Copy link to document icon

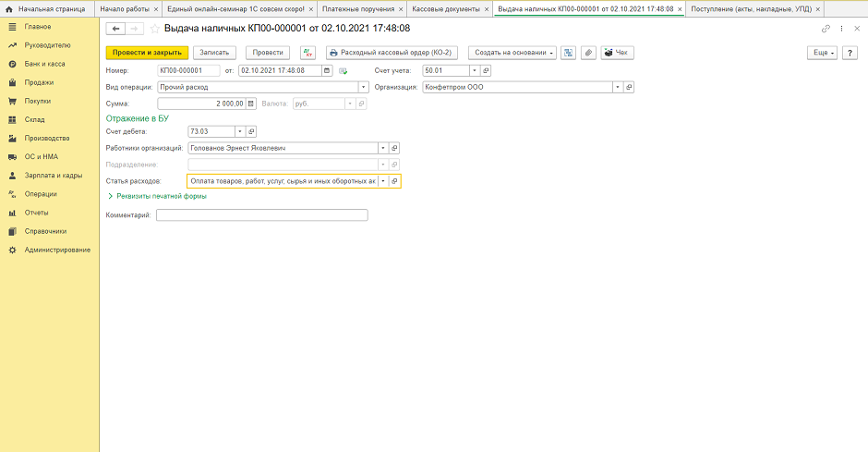[826, 30]
